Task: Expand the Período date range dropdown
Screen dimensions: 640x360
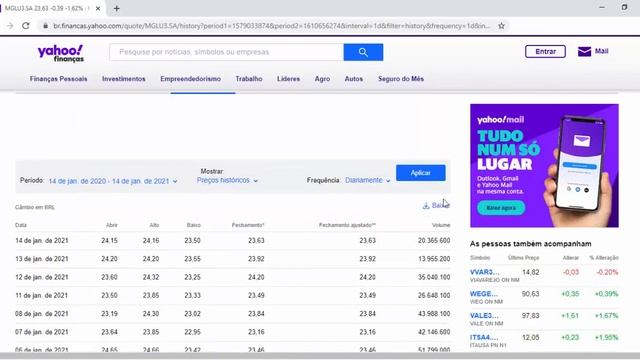Action: coord(113,181)
